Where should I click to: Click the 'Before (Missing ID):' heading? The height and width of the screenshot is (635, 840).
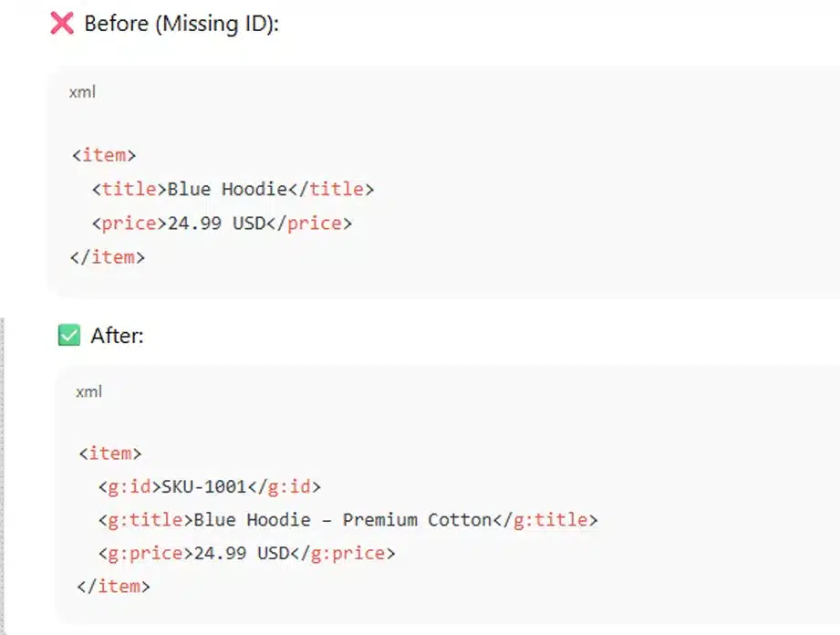[x=181, y=24]
